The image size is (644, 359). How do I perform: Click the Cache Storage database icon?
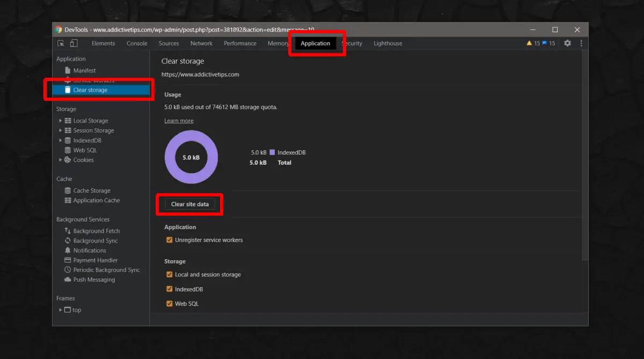point(68,191)
